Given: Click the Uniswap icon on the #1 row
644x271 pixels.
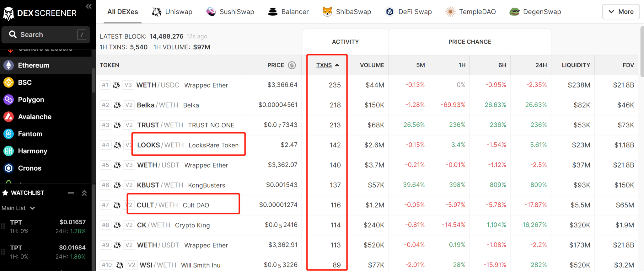Looking at the screenshot, I should pos(116,85).
